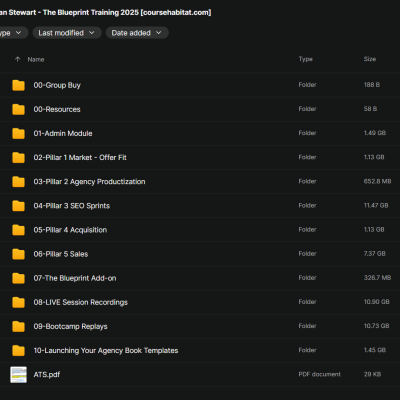Click the PDF document type cell
Image resolution: width=400 pixels, height=400 pixels.
[x=319, y=374]
